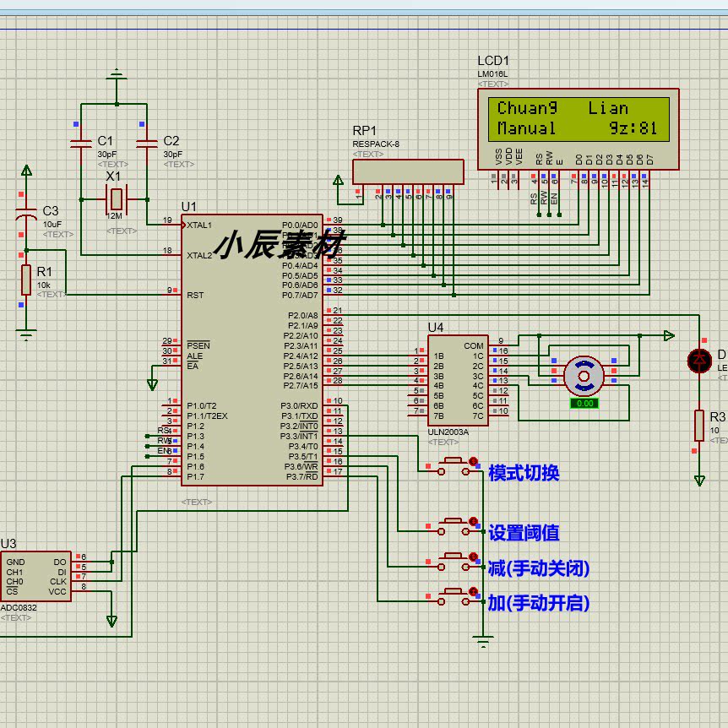Select the R1 10k resistor symbol
Screen dimensions: 728x728
click(x=26, y=280)
